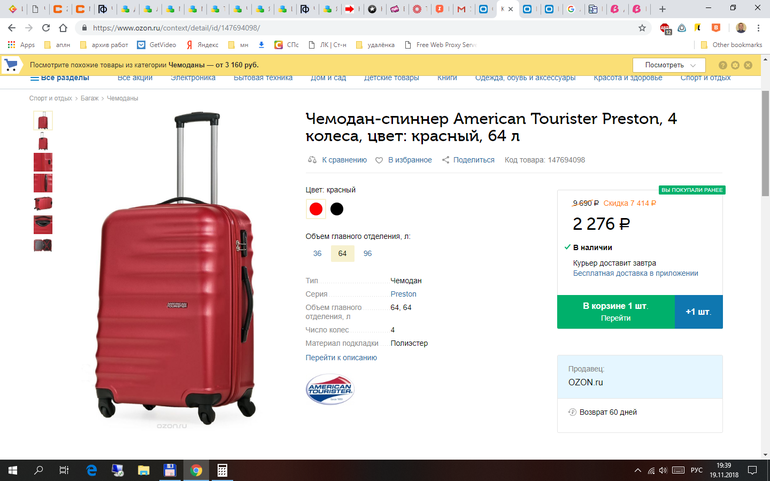The width and height of the screenshot is (770, 481).
Task: Launch Calculator from the taskbar
Action: pyautogui.click(x=222, y=470)
